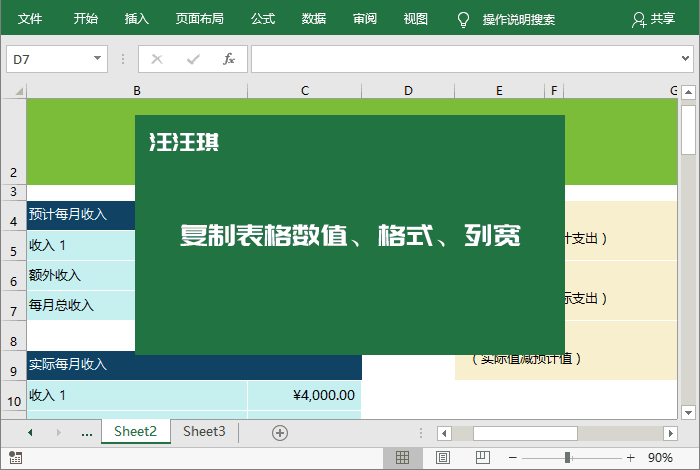Expand the formula bar with chevron
700x470 pixels.
click(x=685, y=58)
